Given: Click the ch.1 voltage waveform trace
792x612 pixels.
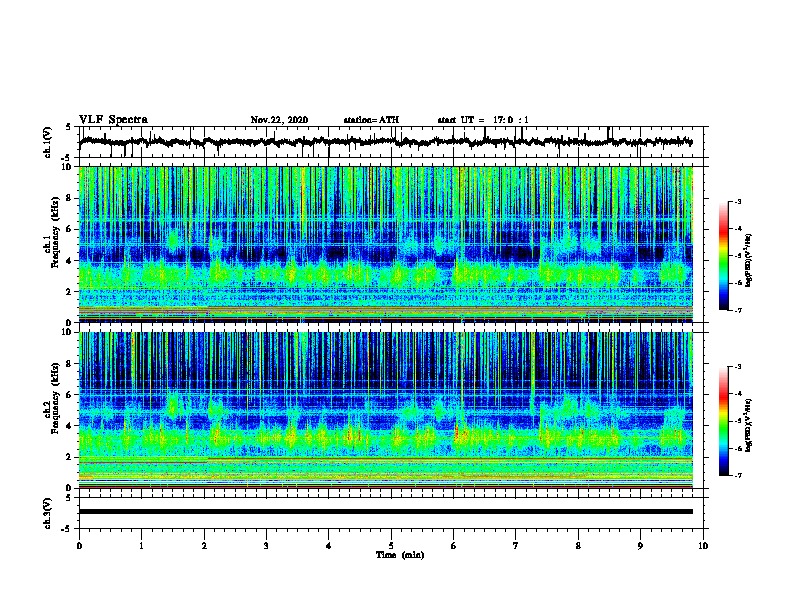Looking at the screenshot, I should tap(386, 142).
